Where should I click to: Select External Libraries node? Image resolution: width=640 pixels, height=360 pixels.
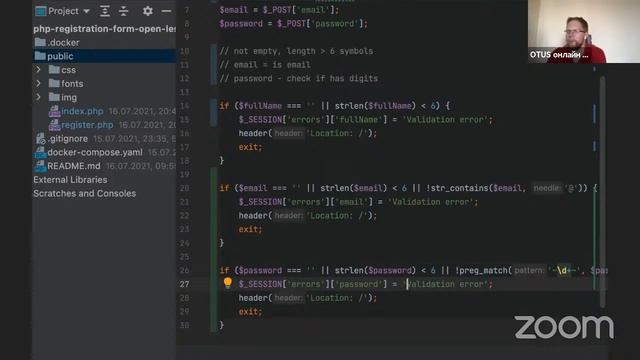(70, 180)
